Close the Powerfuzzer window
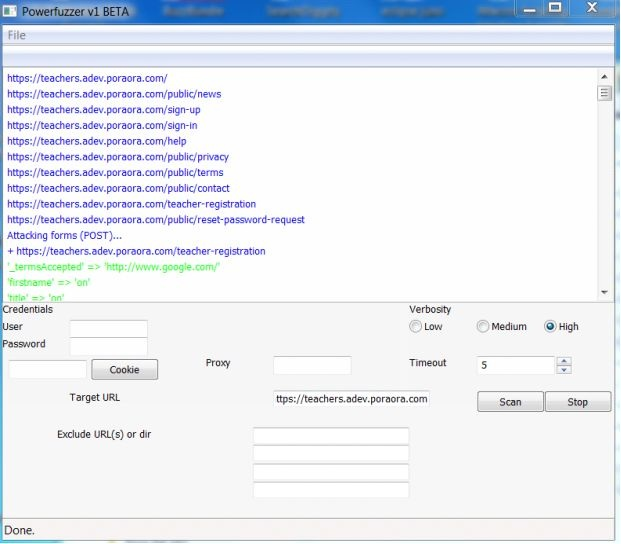Viewport: 621px width, 544px height. point(592,8)
